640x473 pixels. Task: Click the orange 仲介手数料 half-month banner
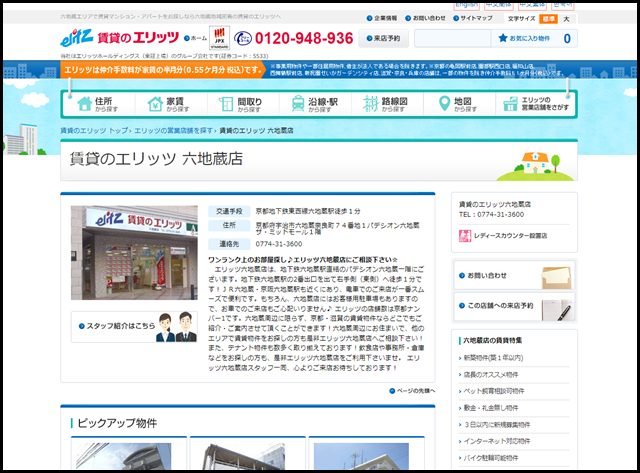(x=163, y=70)
